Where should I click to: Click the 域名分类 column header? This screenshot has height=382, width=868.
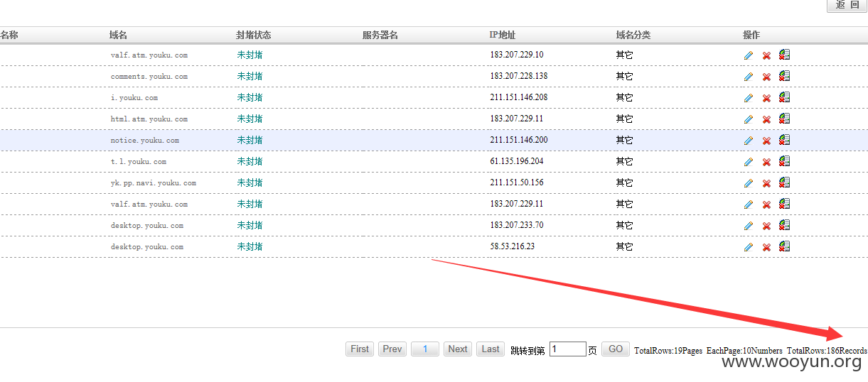(633, 35)
